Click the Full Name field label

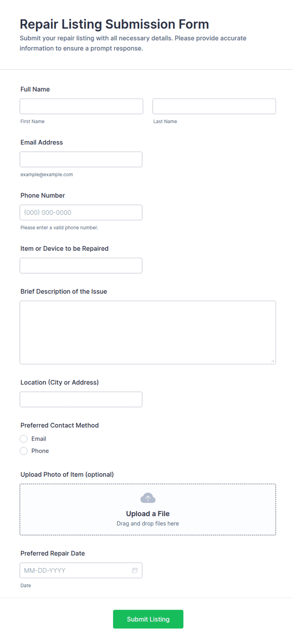coord(35,89)
